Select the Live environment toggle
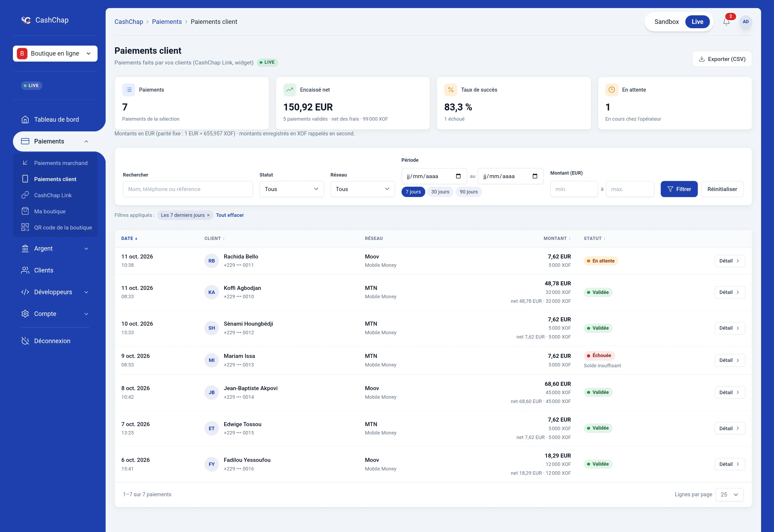Viewport: 774px width, 532px height. 697,22
